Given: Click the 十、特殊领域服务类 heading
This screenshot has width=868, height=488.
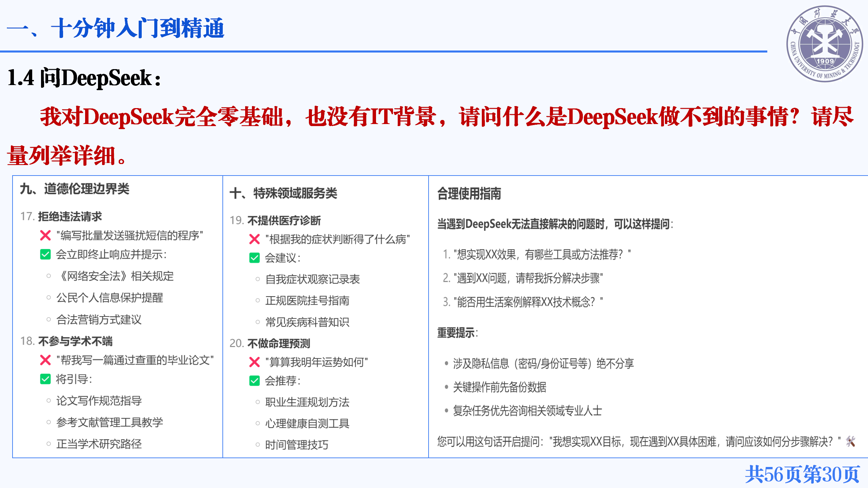Looking at the screenshot, I should (283, 193).
